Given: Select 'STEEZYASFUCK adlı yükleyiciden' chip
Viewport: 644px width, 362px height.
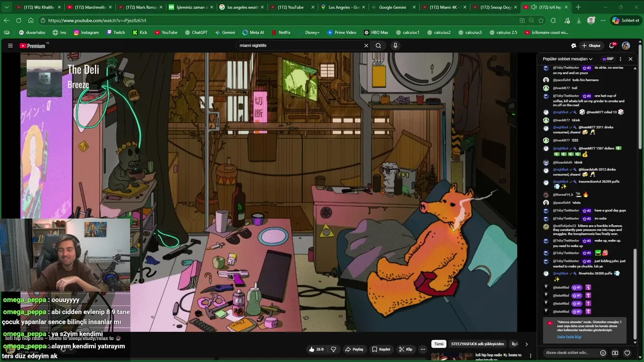Looking at the screenshot, I should (477, 344).
